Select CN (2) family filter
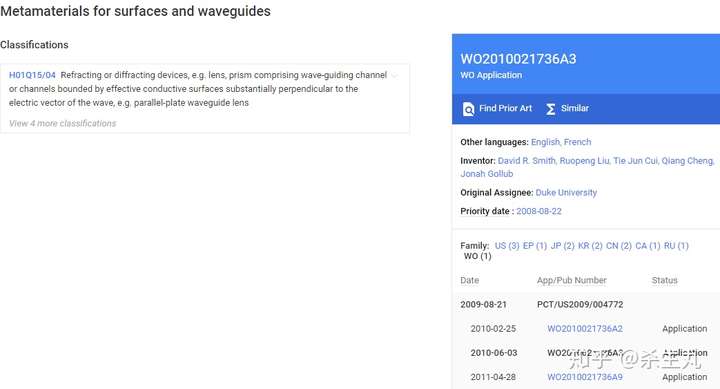The width and height of the screenshot is (720, 389). click(619, 246)
